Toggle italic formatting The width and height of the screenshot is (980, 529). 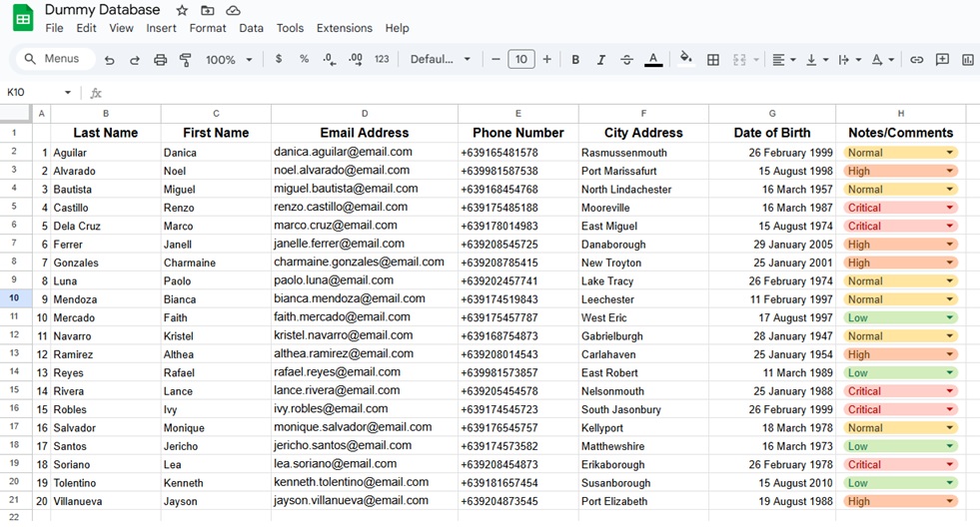point(600,60)
